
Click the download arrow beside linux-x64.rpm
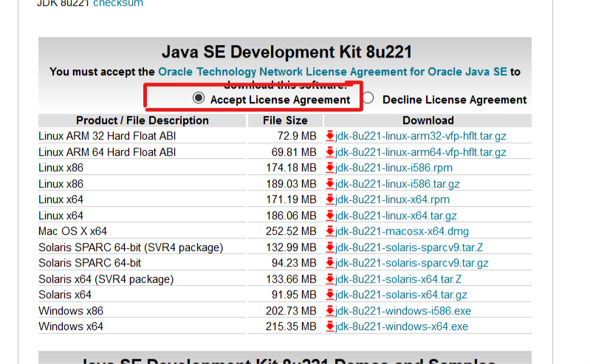click(x=330, y=199)
